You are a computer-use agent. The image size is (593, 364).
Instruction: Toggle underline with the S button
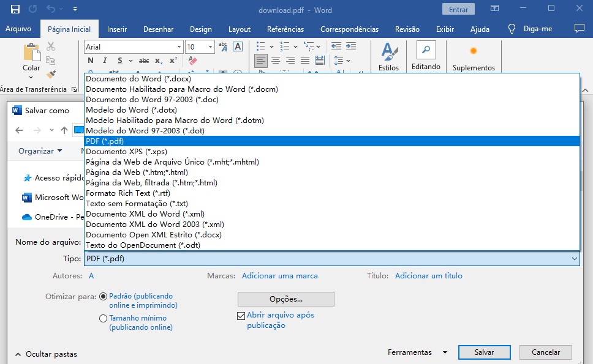pos(120,61)
